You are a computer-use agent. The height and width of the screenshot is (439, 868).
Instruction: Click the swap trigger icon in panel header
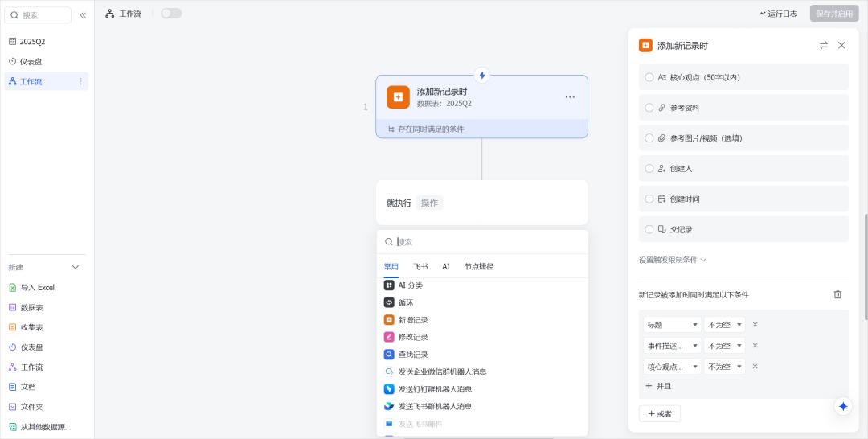824,45
